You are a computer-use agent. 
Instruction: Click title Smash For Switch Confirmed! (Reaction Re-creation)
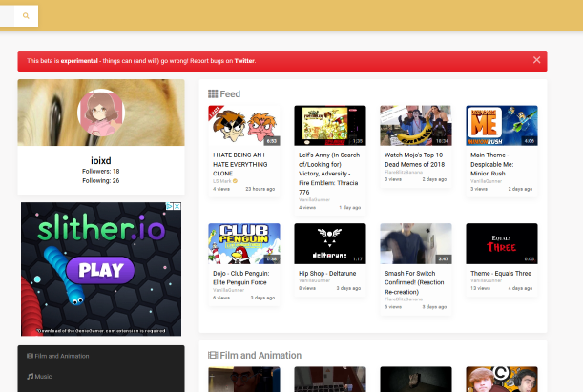tap(414, 282)
